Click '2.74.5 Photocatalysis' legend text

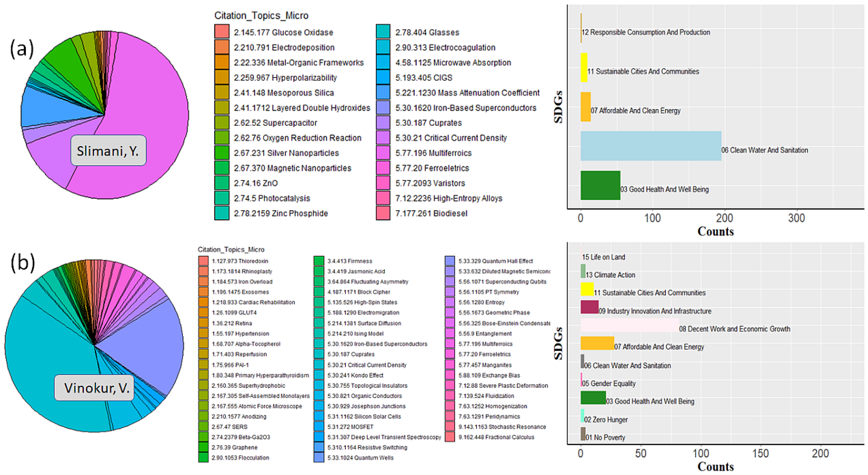click(x=272, y=198)
